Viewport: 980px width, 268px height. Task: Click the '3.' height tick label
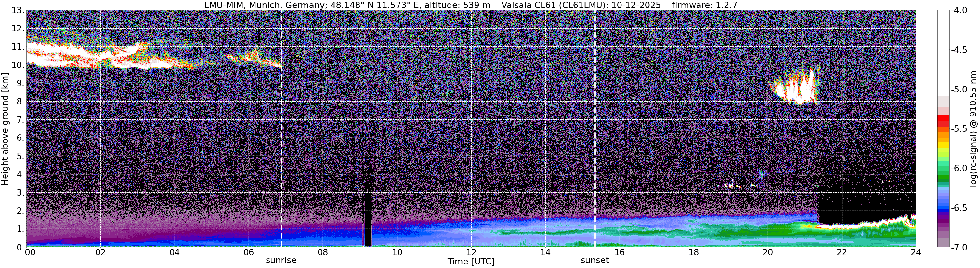pos(20,192)
